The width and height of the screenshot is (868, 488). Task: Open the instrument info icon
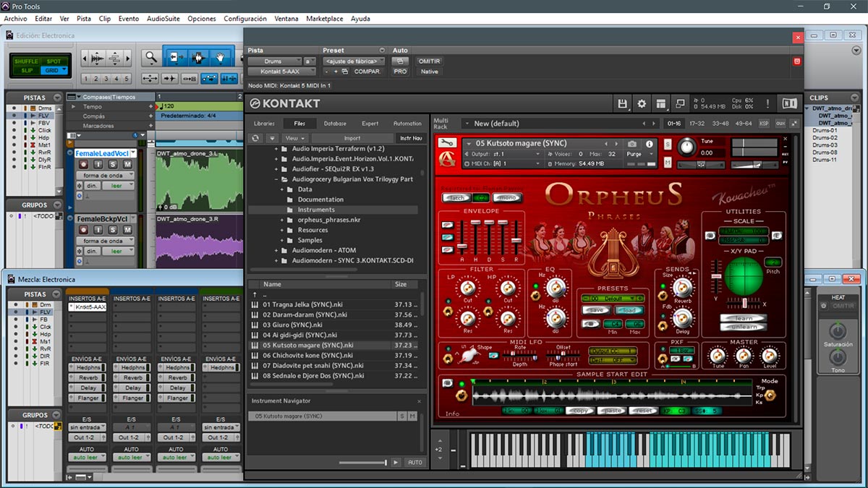[649, 144]
